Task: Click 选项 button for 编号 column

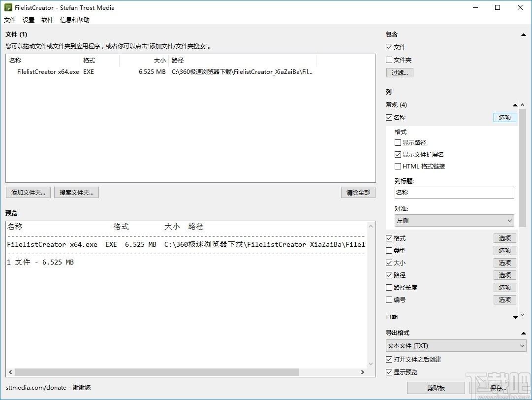Action: pyautogui.click(x=504, y=300)
